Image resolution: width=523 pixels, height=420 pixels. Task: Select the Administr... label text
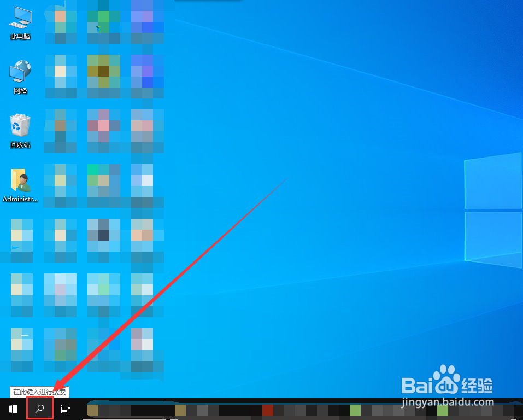pos(20,199)
